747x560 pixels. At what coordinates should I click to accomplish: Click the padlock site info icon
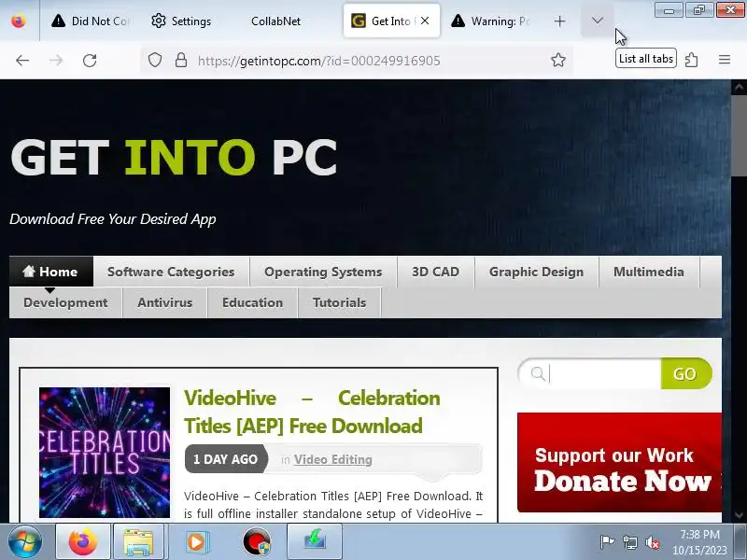pyautogui.click(x=181, y=61)
